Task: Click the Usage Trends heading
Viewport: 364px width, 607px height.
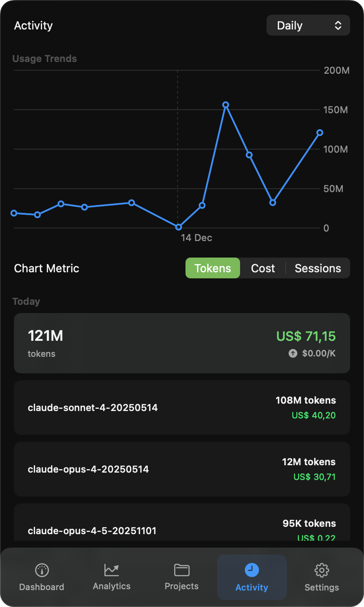Action: point(45,59)
